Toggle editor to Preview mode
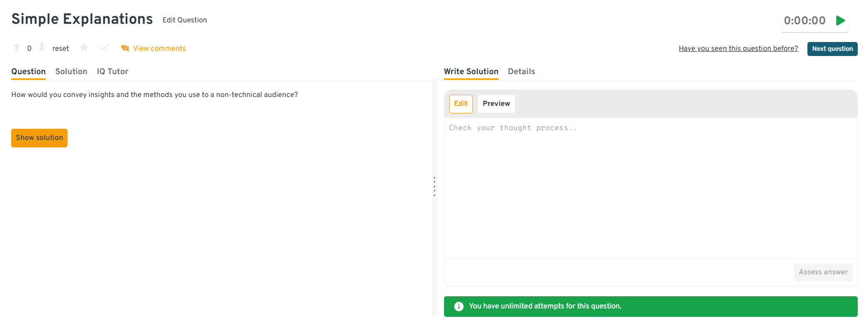This screenshot has width=868, height=328. 496,104
